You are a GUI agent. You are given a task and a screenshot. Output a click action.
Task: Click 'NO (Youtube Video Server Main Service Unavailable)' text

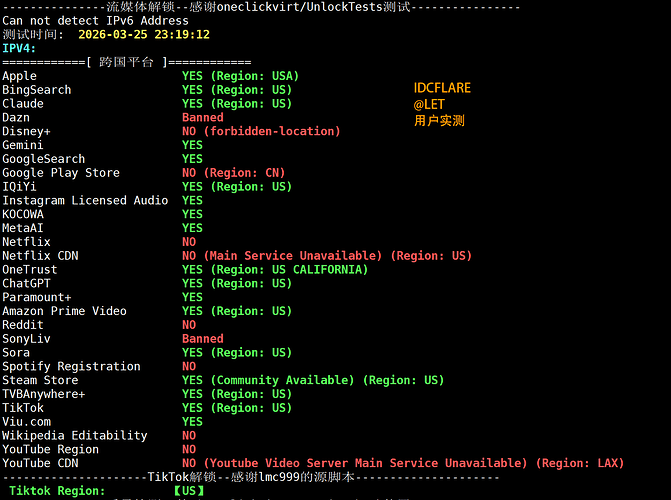(x=354, y=463)
